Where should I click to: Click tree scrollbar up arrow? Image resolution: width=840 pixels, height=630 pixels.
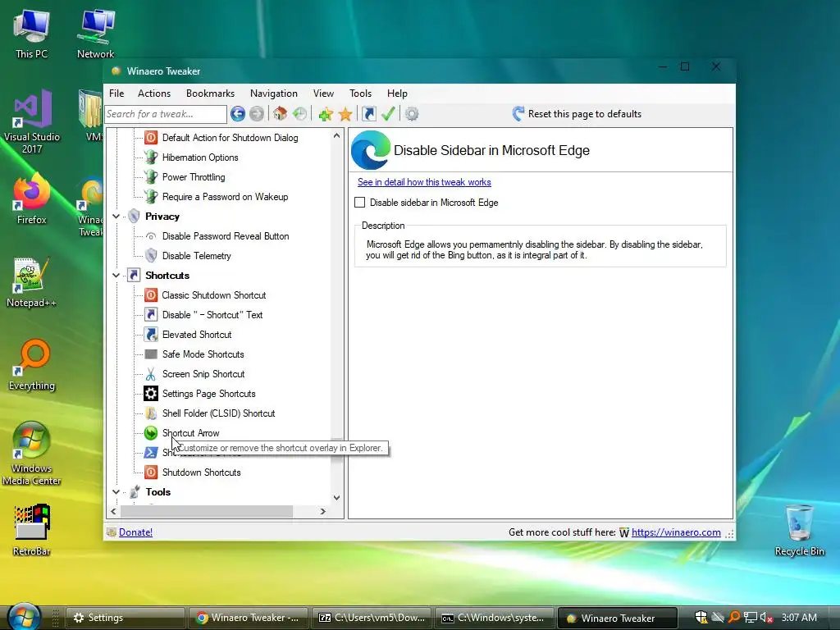[x=336, y=135]
